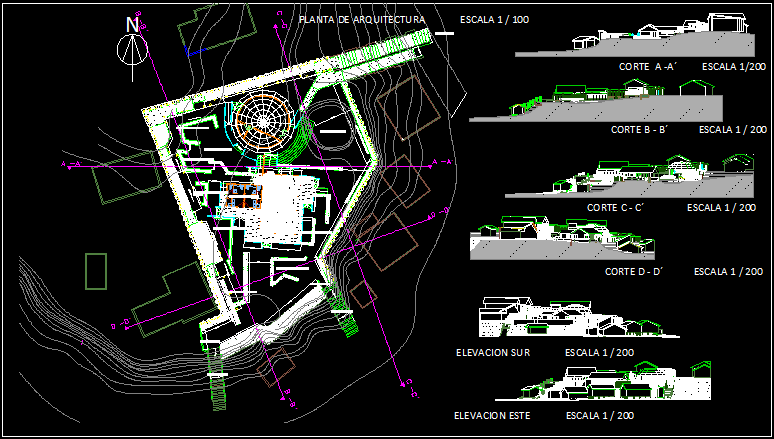Select the 'ELEVACION SUR' label
The height and width of the screenshot is (439, 774).
point(493,353)
